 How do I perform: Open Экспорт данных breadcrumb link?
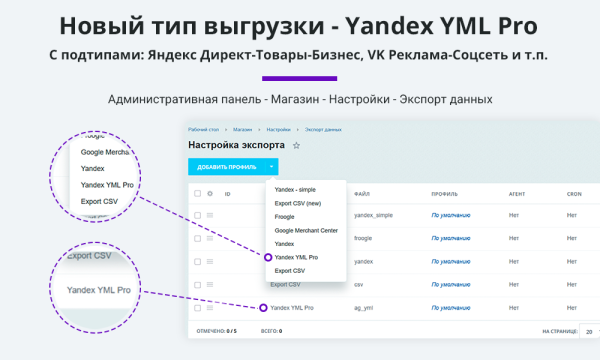pyautogui.click(x=323, y=130)
